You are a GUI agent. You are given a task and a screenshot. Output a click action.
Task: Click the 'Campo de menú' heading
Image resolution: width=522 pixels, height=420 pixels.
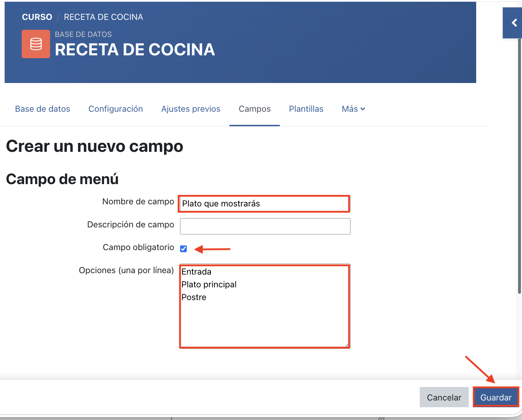[x=62, y=179]
